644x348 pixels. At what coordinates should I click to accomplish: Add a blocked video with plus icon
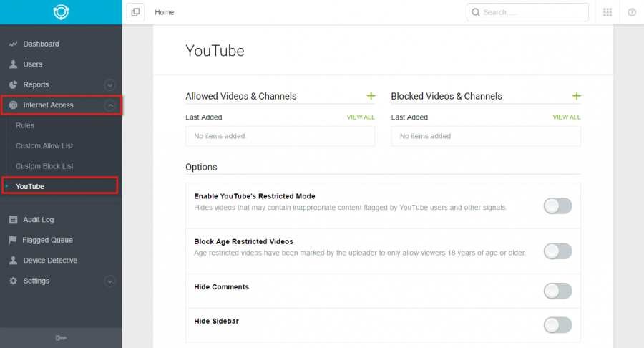tap(576, 96)
